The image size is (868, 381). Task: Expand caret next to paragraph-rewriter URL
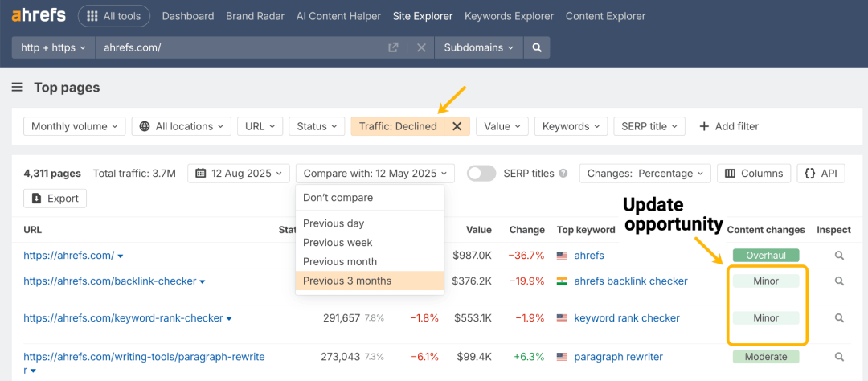[x=33, y=371]
